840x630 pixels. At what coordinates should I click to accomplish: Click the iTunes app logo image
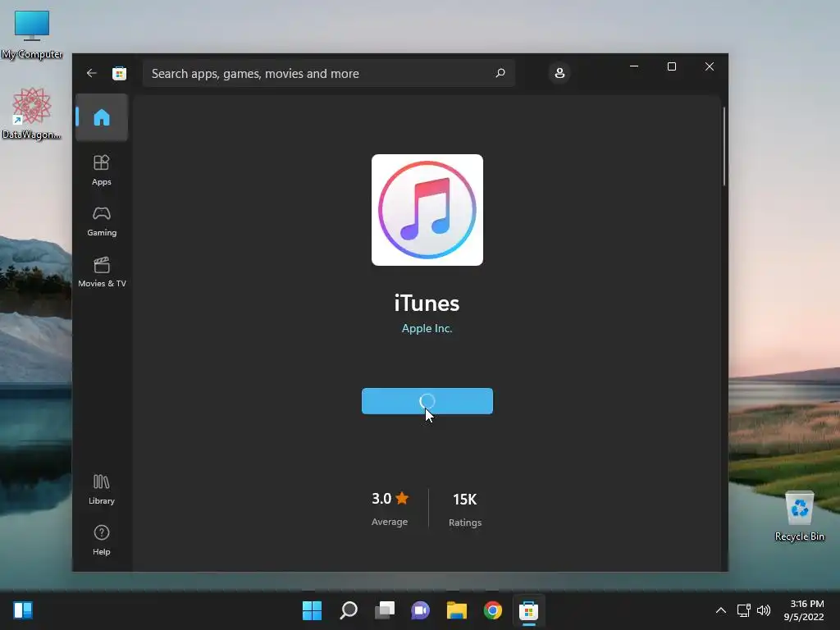[x=427, y=210]
